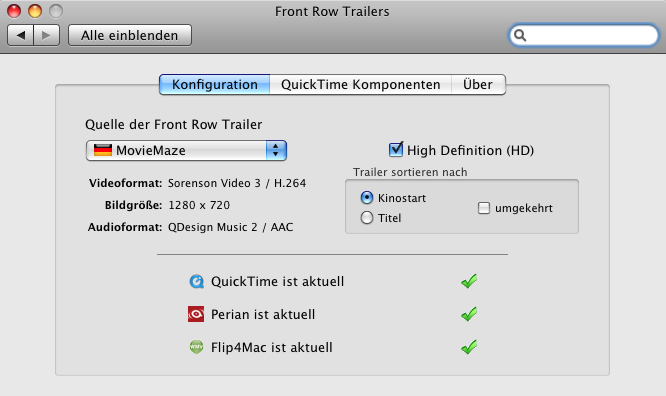Click the Alle einblenden button

click(130, 35)
